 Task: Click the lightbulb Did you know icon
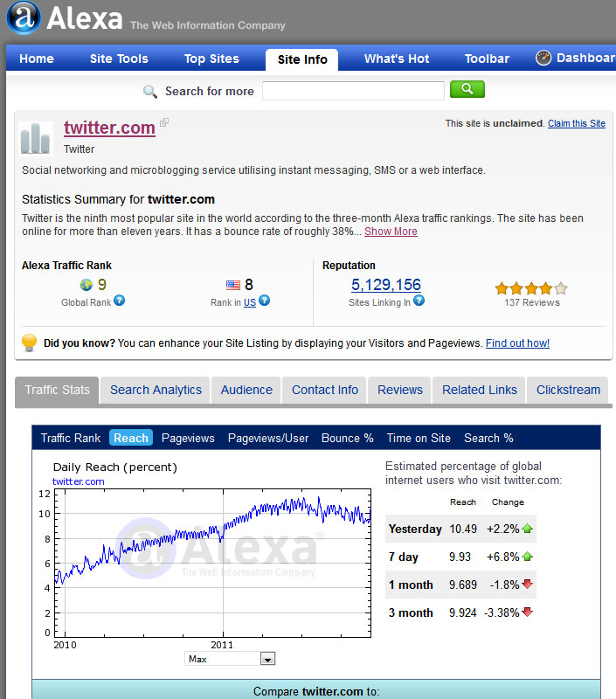click(x=30, y=343)
